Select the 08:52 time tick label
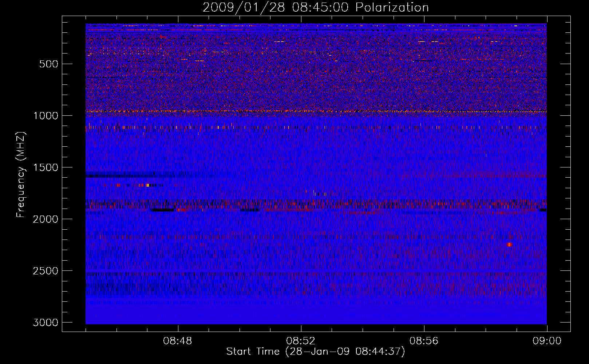This screenshot has height=364, width=589. (301, 341)
